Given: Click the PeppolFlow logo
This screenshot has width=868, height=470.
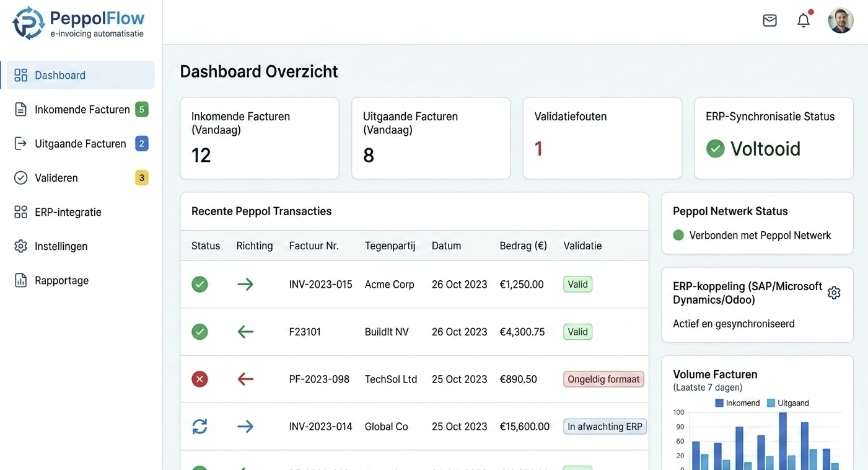Looking at the screenshot, I should pyautogui.click(x=79, y=24).
